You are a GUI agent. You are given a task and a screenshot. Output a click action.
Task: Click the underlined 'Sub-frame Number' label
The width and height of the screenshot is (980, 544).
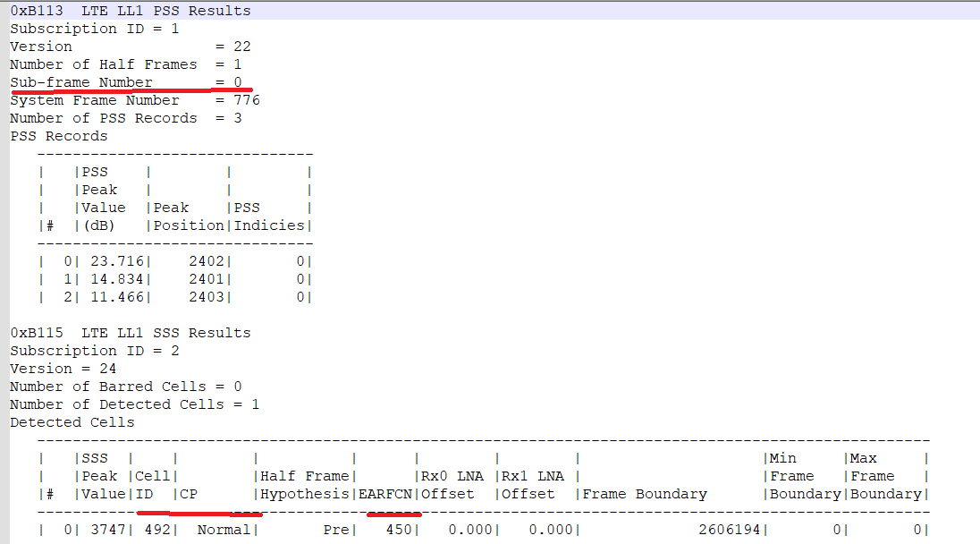81,82
